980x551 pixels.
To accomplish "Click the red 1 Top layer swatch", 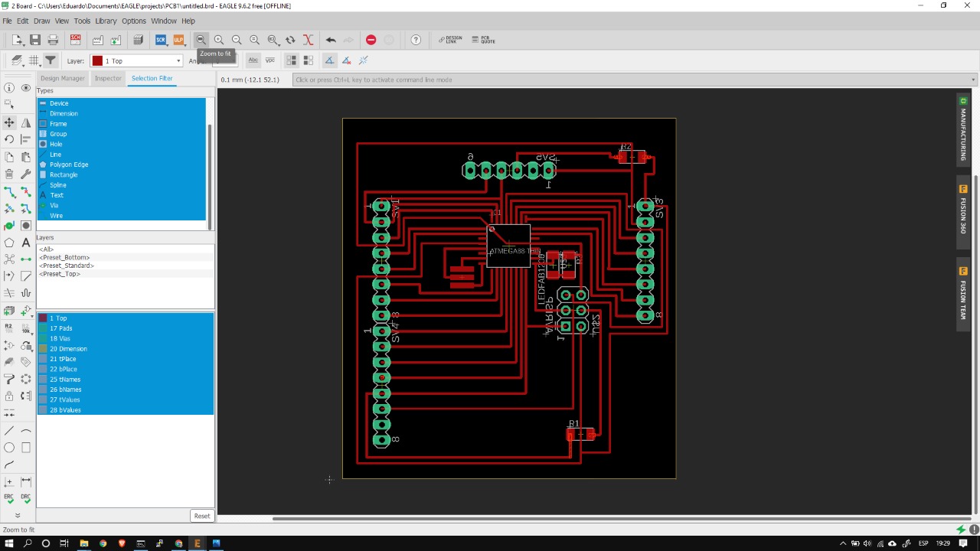I will click(43, 318).
